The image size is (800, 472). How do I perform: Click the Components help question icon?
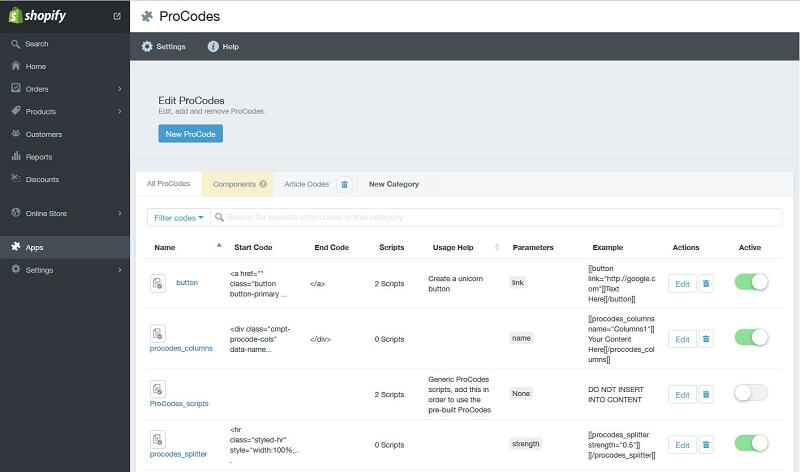click(x=263, y=184)
